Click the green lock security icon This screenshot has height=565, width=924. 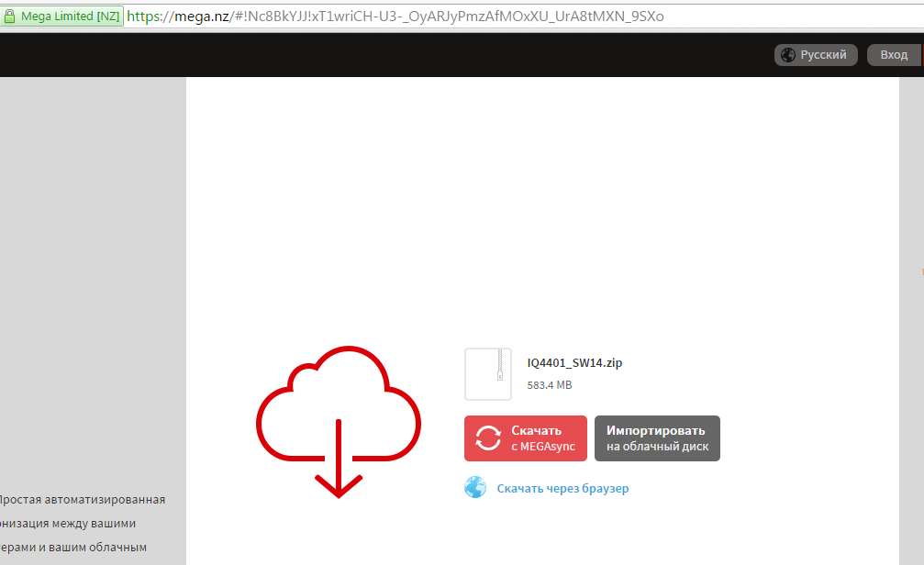(x=10, y=17)
